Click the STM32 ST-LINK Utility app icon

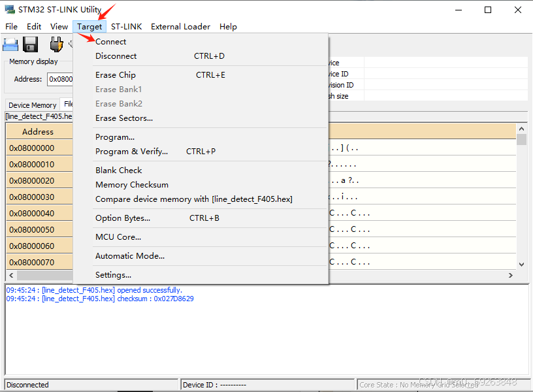(10, 10)
